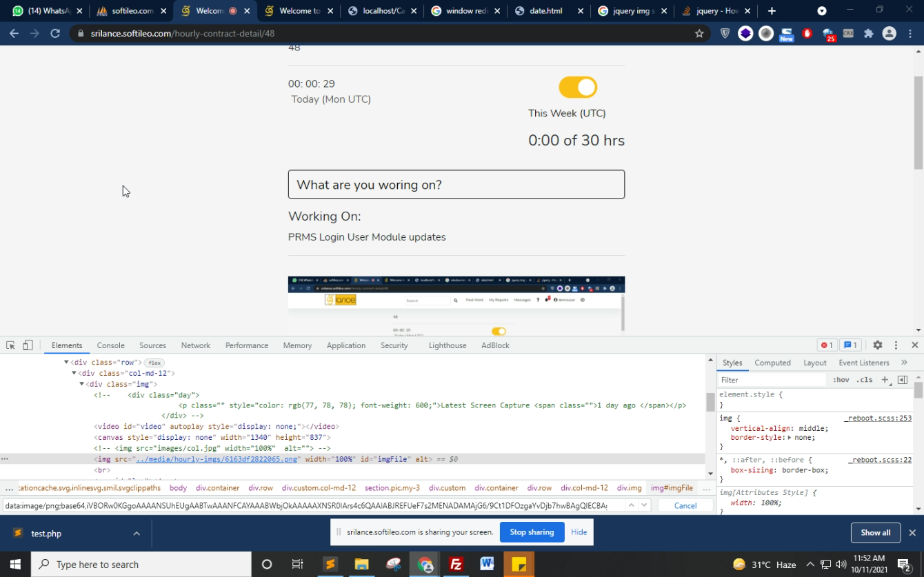Viewport: 924px width, 577px height.
Task: Open DevTools settings gear
Action: [x=877, y=345]
